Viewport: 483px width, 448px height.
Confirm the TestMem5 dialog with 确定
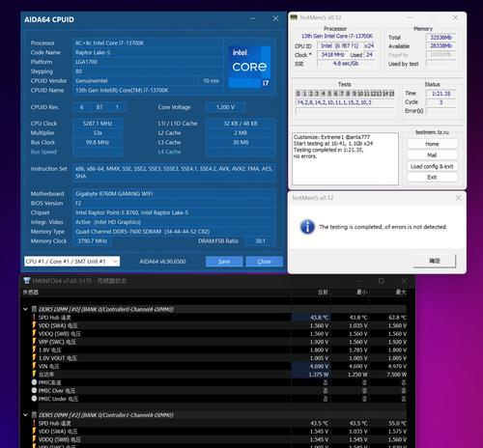pos(435,261)
